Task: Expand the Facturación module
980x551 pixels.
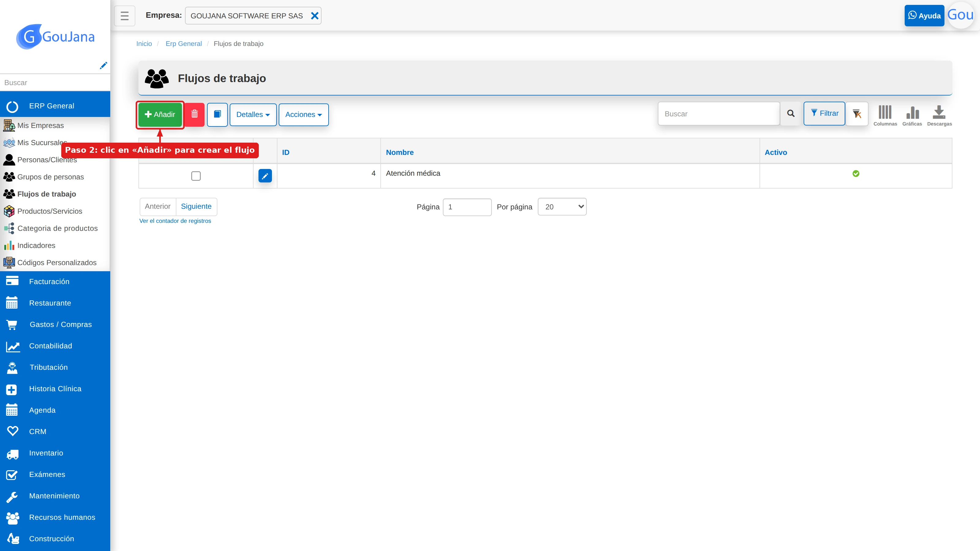Action: point(55,281)
